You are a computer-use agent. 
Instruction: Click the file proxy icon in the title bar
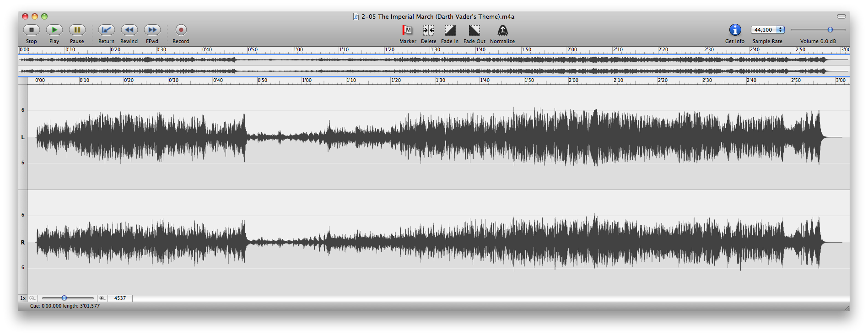pos(356,16)
